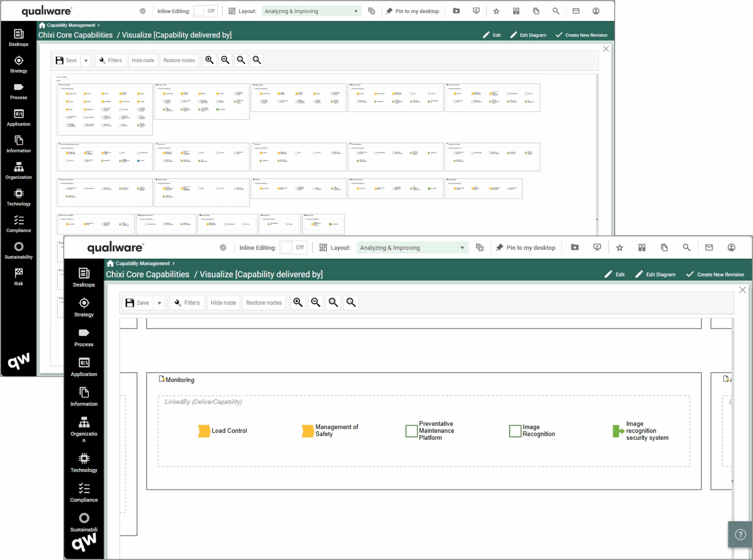The image size is (753, 560).
Task: Click home icon in front window breadcrumb
Action: click(x=110, y=263)
